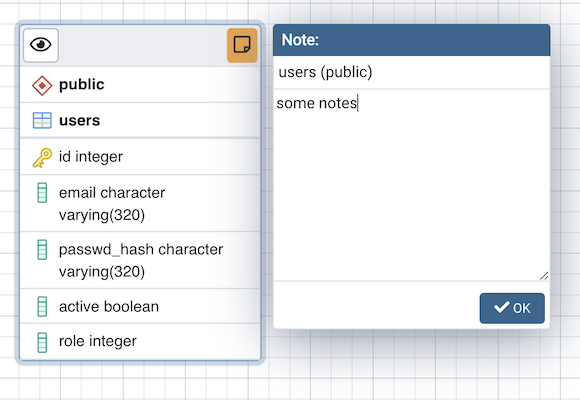Click the column icon beside active boolean
This screenshot has width=580, height=400.
(x=42, y=306)
